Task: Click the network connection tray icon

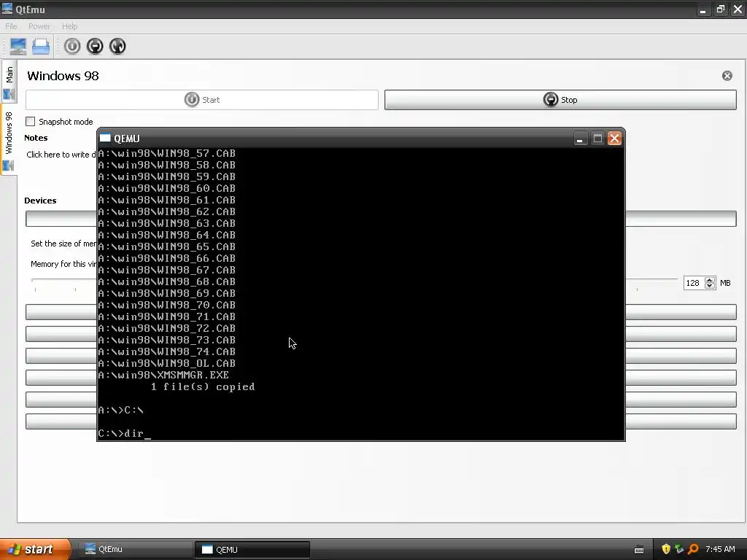Action: 679,549
